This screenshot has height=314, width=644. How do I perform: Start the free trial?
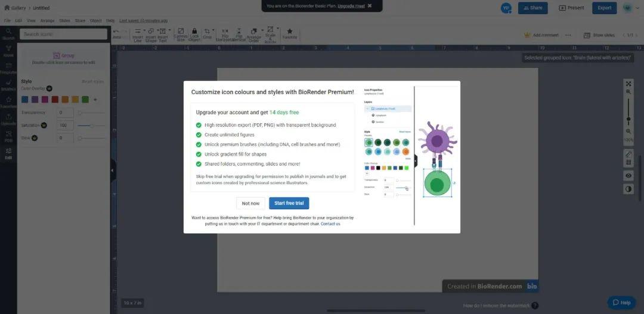coord(289,203)
